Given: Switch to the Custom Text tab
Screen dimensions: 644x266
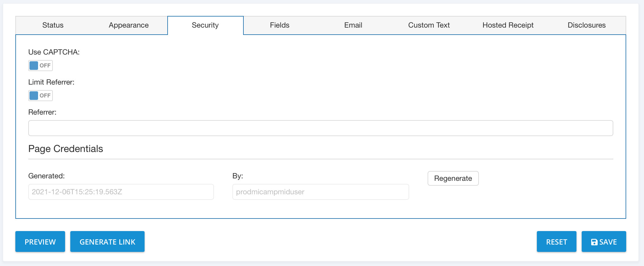Looking at the screenshot, I should click(x=429, y=25).
